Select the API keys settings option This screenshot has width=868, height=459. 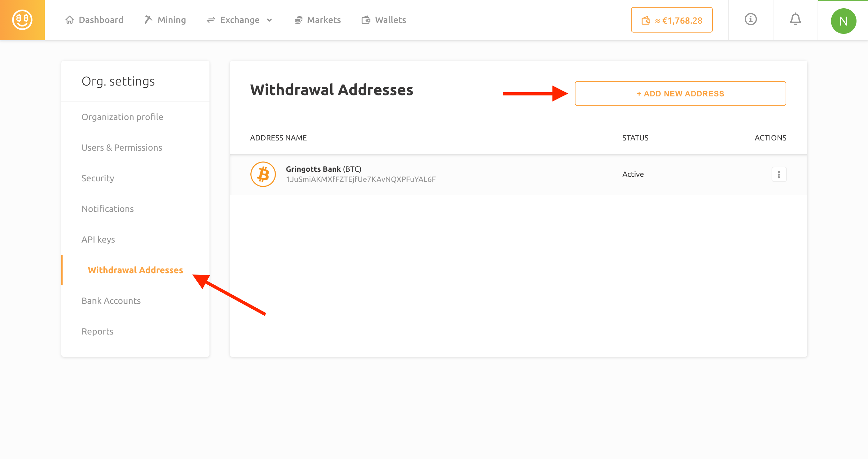coord(98,239)
